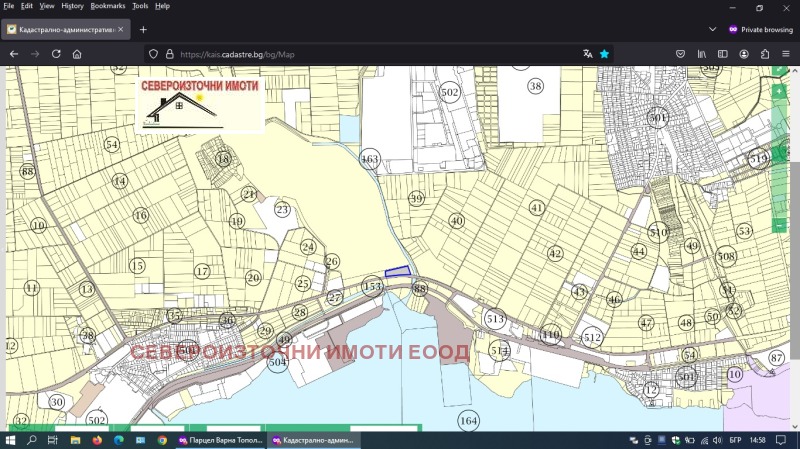
Task: Open the browser home page
Action: tap(77, 54)
